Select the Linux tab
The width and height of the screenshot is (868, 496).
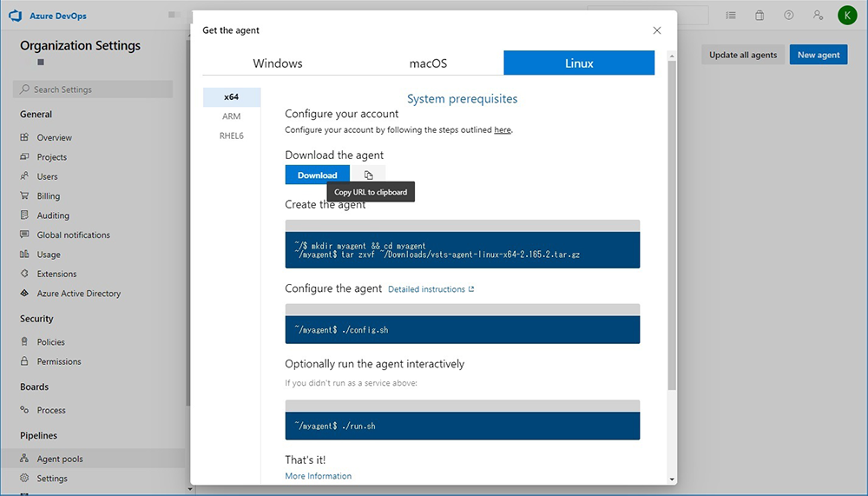(579, 63)
